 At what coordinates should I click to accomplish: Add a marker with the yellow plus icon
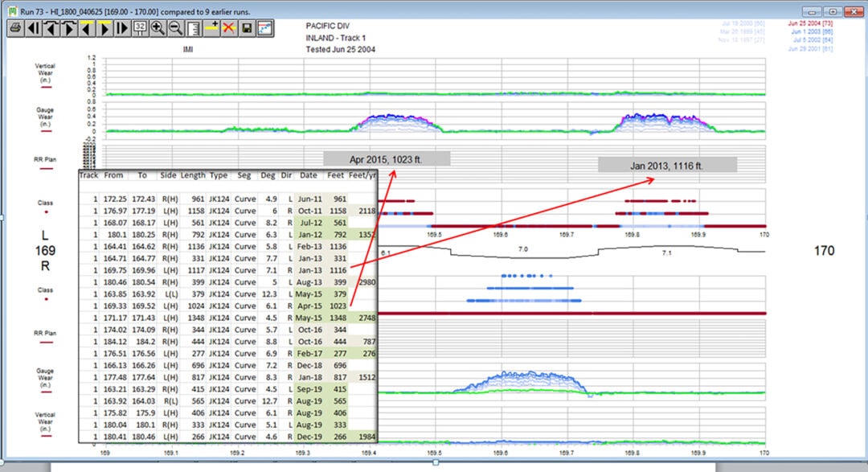211,27
